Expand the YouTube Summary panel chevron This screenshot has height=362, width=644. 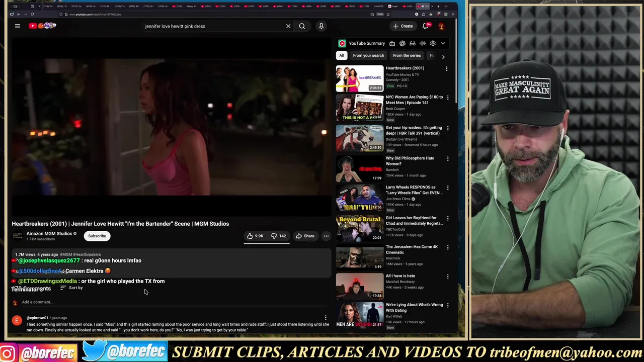443,43
